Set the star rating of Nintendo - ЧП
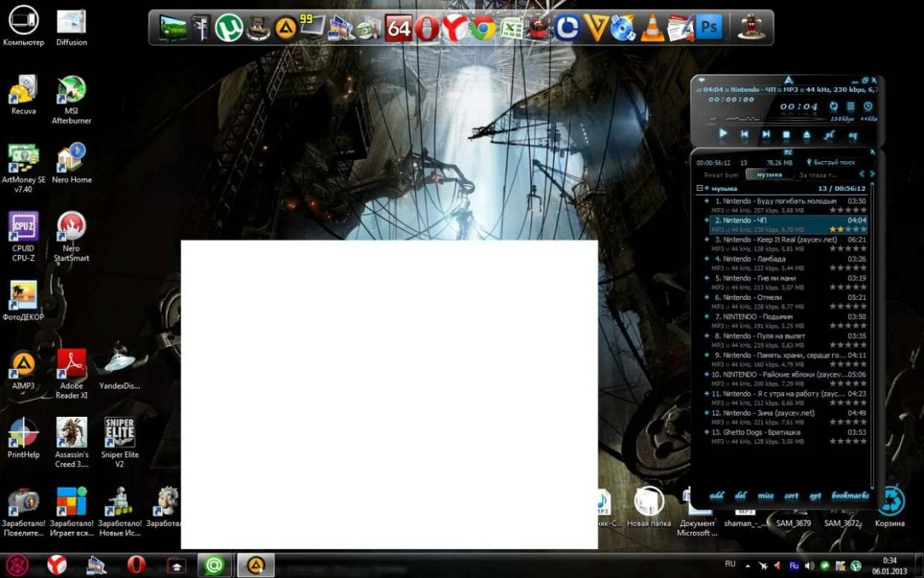The height and width of the screenshot is (578, 924). coord(848,230)
